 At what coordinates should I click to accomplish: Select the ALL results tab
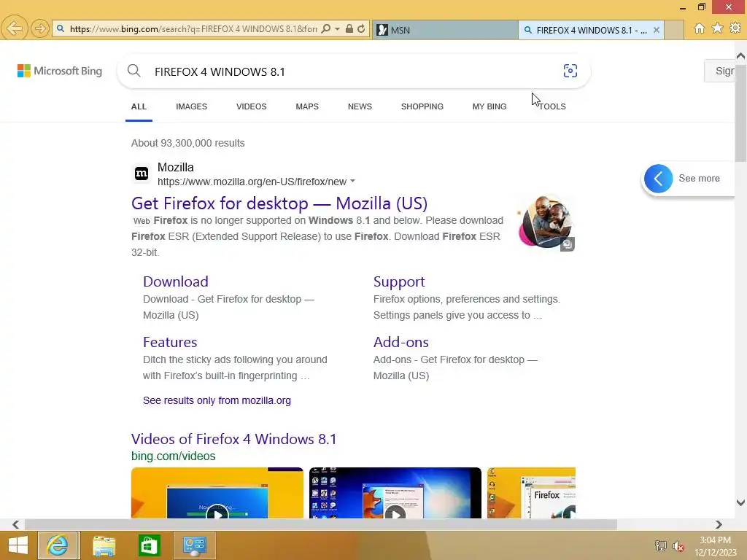pos(139,106)
